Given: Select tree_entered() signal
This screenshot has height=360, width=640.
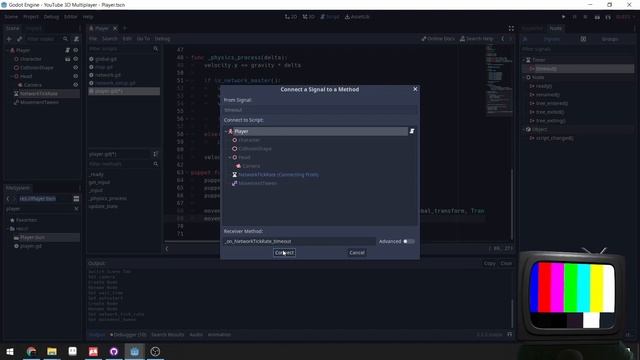Looking at the screenshot, I should click(551, 103).
